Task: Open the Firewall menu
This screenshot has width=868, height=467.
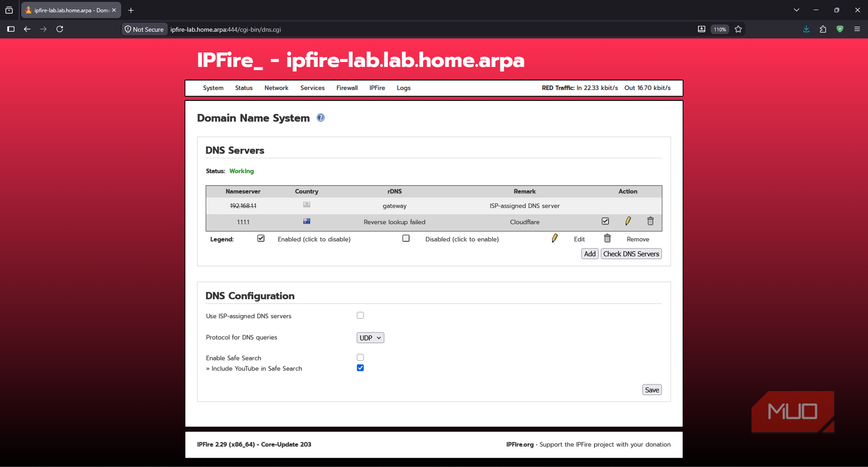Action: pos(347,88)
